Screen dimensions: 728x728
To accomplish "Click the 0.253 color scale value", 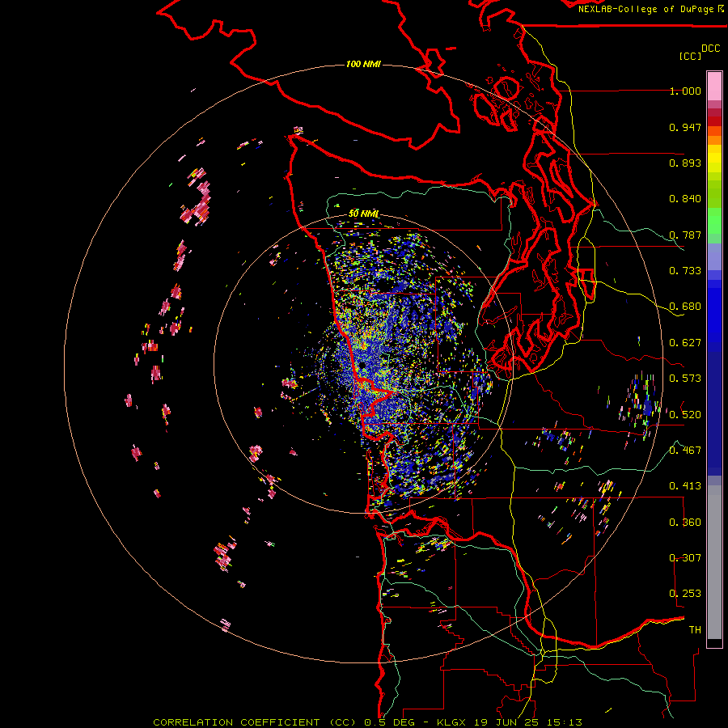I will coord(685,594).
